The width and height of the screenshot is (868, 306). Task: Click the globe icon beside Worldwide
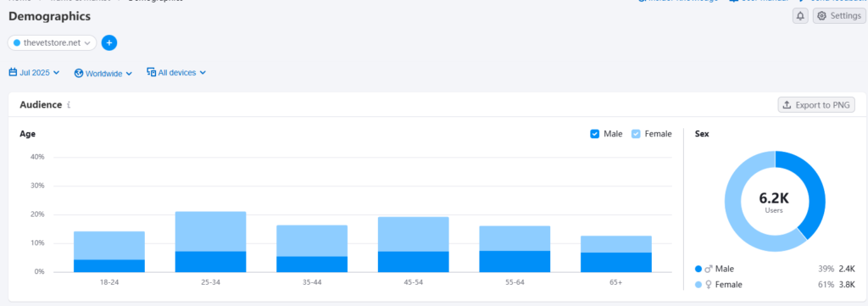click(79, 73)
